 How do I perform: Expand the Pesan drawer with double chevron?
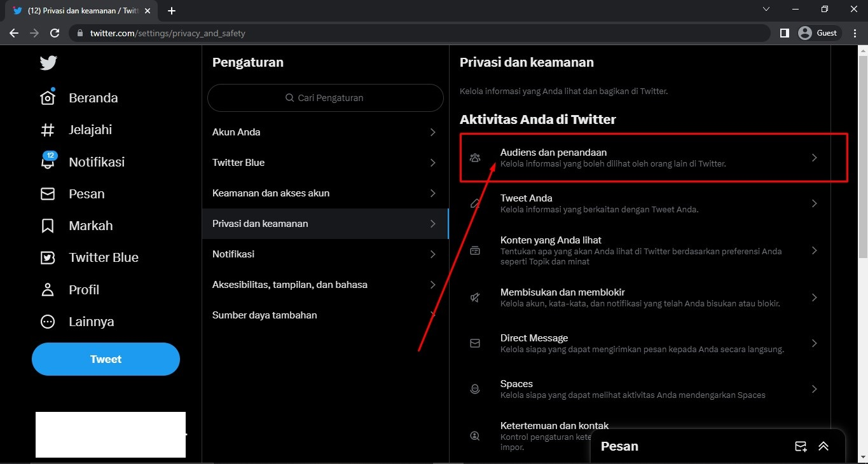[x=823, y=446]
